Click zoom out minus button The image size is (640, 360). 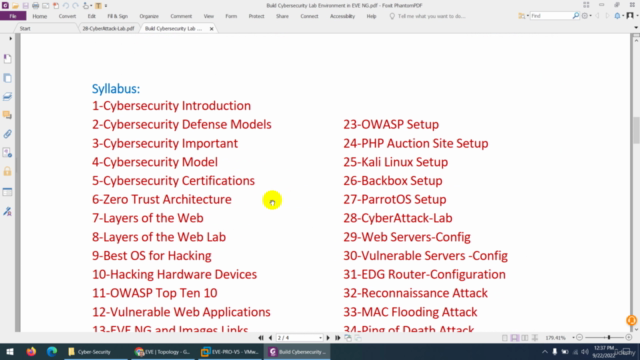pos(580,338)
